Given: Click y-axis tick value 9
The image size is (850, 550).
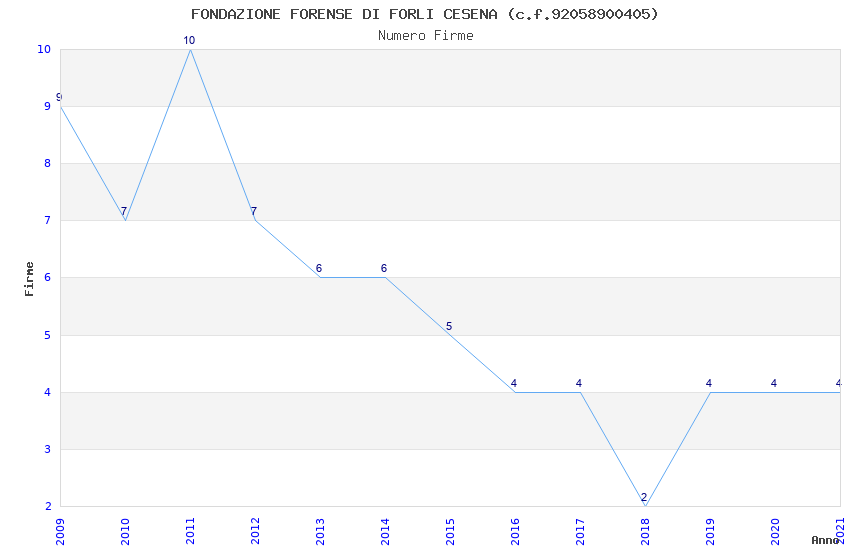Looking at the screenshot, I should click(48, 107).
